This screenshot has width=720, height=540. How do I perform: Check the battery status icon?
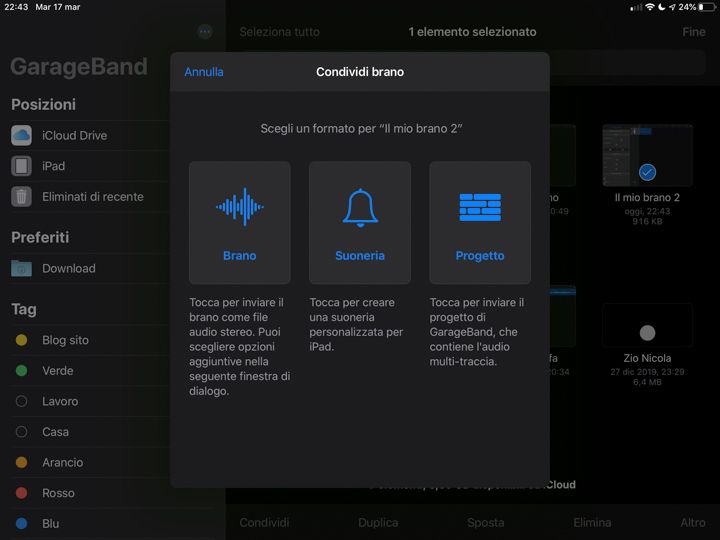point(707,7)
